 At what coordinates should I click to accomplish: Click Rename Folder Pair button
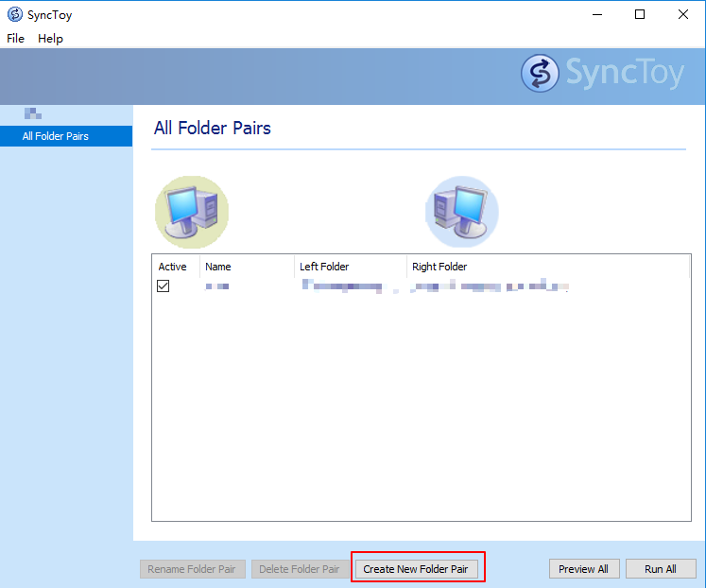click(x=193, y=569)
